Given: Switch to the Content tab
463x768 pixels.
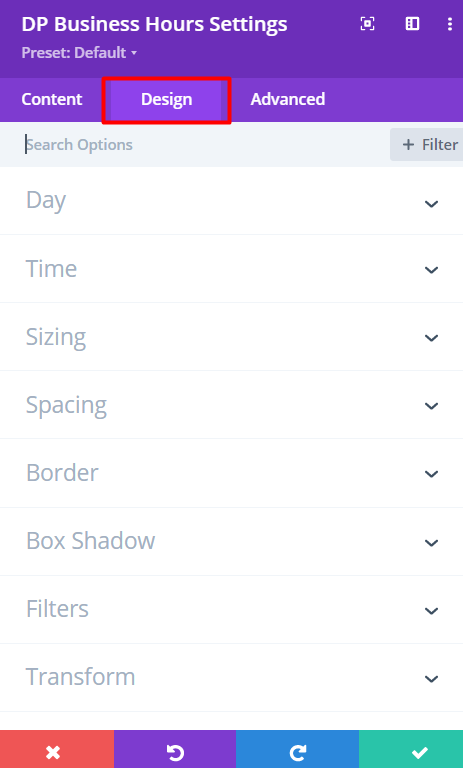Looking at the screenshot, I should [x=51, y=99].
